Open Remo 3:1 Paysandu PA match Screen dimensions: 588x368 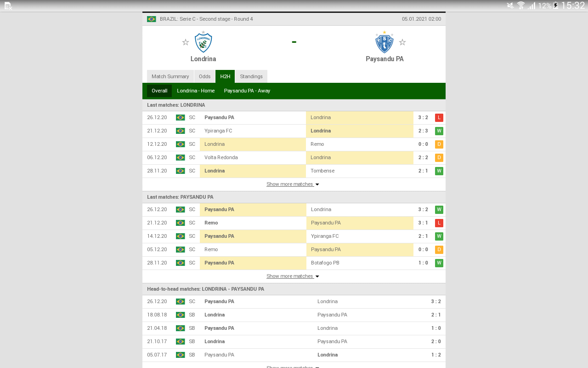294,223
